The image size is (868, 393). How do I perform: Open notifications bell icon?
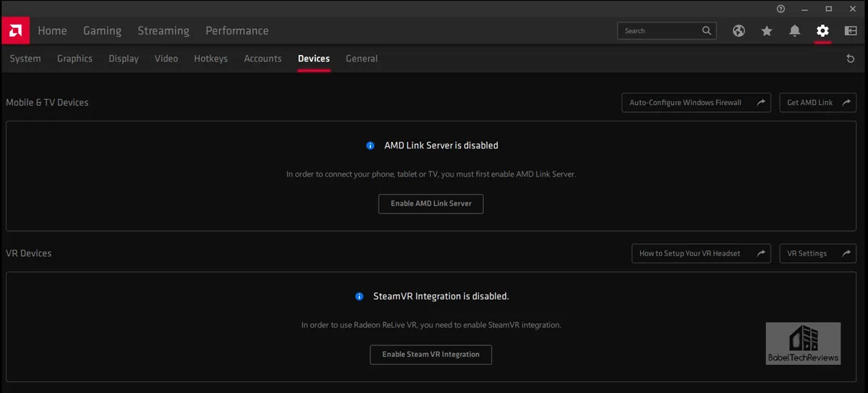pos(795,31)
